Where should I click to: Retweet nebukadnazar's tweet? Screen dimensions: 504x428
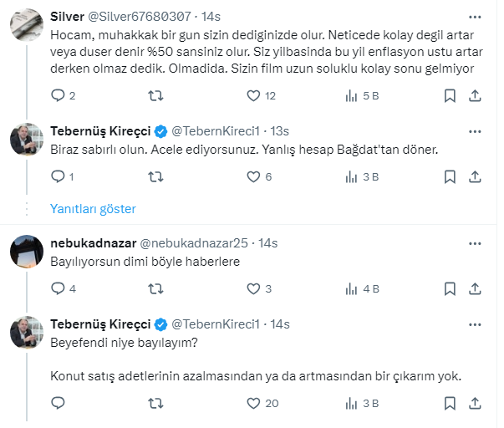(155, 289)
